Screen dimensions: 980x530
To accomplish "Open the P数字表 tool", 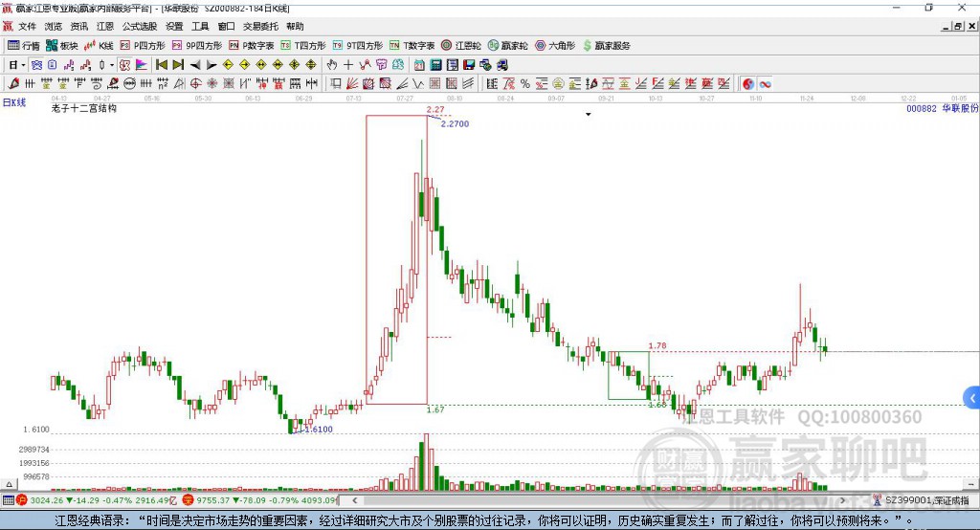I will pyautogui.click(x=252, y=46).
